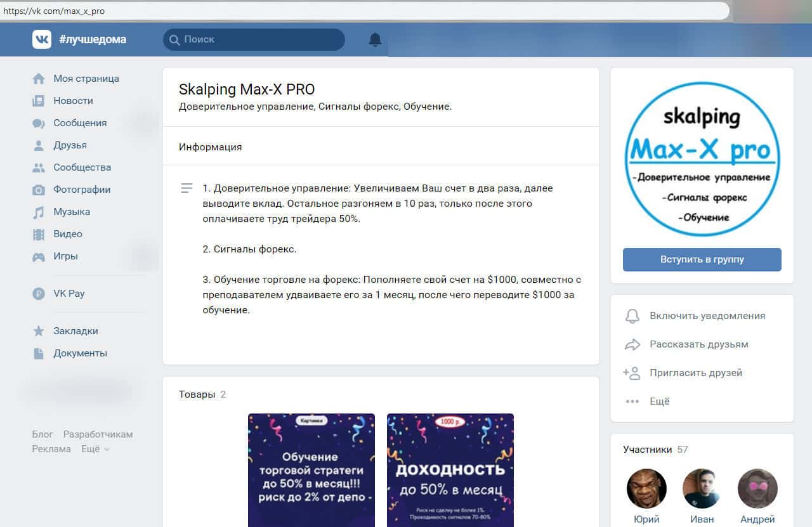Expand the Ещё group actions menu
This screenshot has width=812, height=527.
(x=659, y=401)
